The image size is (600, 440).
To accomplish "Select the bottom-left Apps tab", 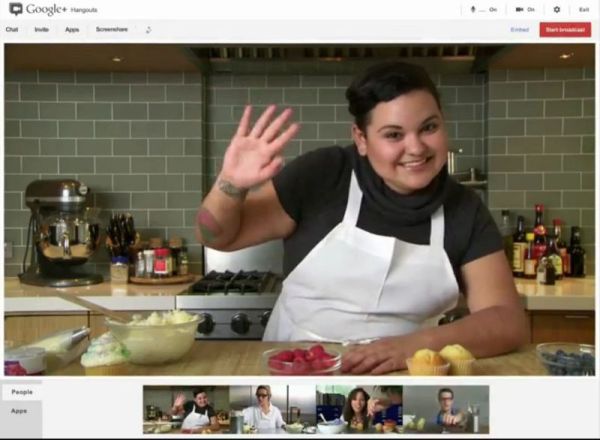I will click(19, 411).
